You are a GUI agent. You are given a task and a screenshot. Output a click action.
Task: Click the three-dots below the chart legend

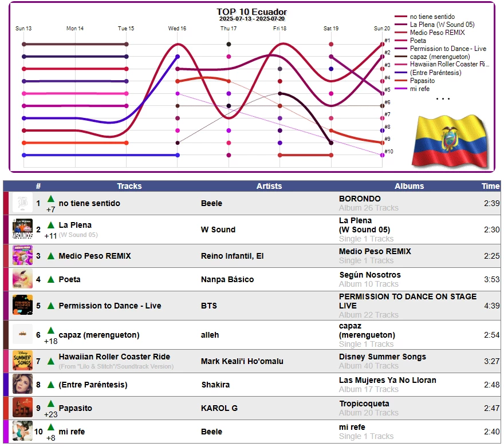pyautogui.click(x=443, y=98)
